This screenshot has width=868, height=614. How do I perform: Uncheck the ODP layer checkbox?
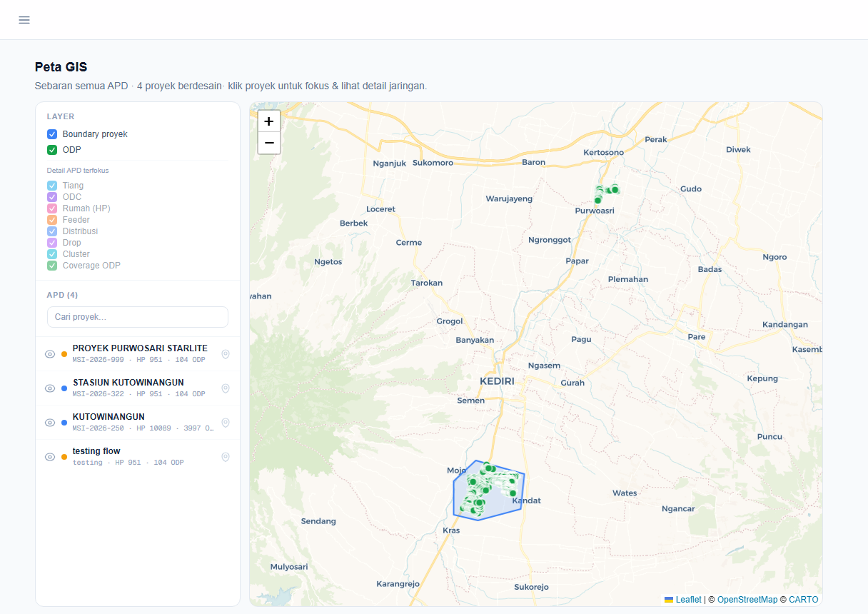[x=52, y=150]
